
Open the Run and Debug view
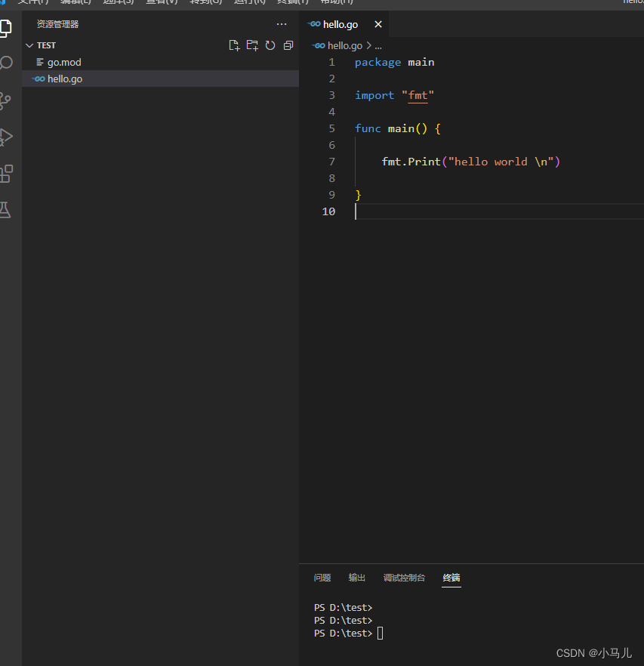point(6,137)
